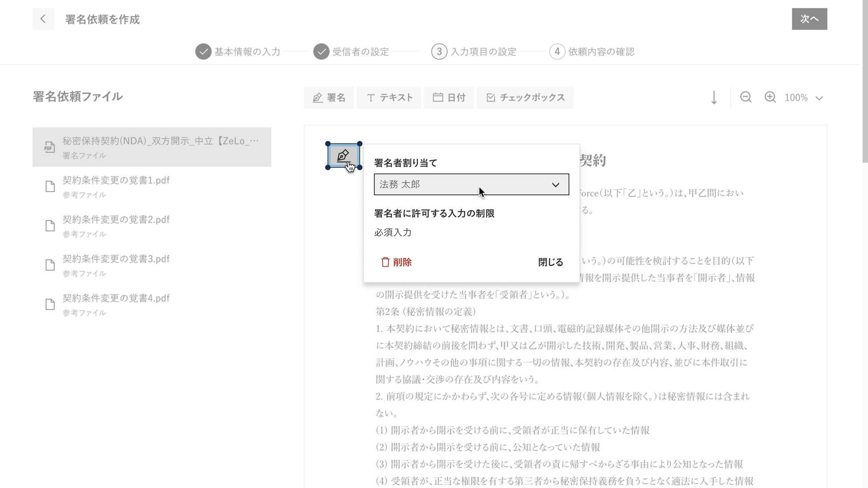This screenshot has width=868, height=488.
Task: Click the download arrow icon
Action: tap(714, 97)
